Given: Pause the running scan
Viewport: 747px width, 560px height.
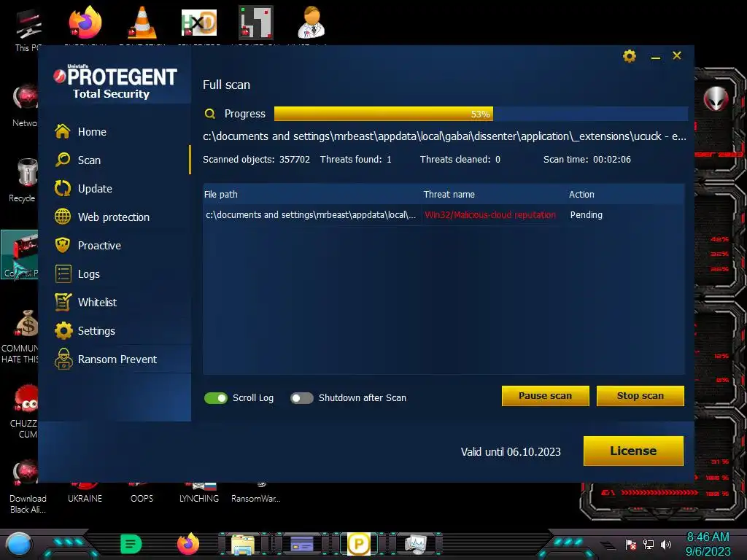Looking at the screenshot, I should click(x=545, y=396).
